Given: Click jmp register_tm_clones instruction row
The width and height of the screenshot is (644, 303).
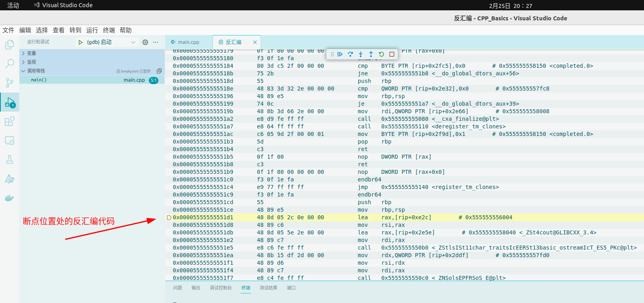Looking at the screenshot, I should click(405, 187).
